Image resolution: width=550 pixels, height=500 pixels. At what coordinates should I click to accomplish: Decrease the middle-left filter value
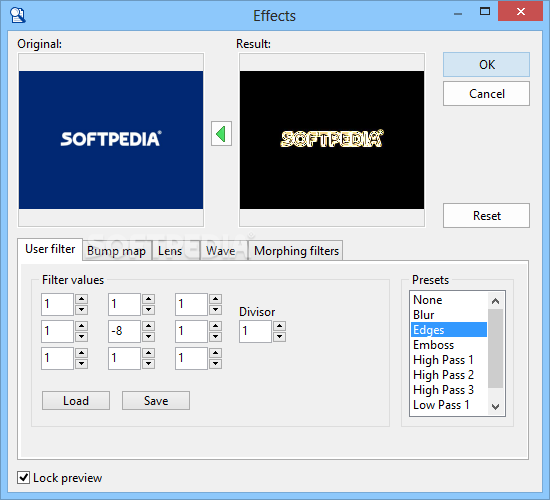pos(82,336)
